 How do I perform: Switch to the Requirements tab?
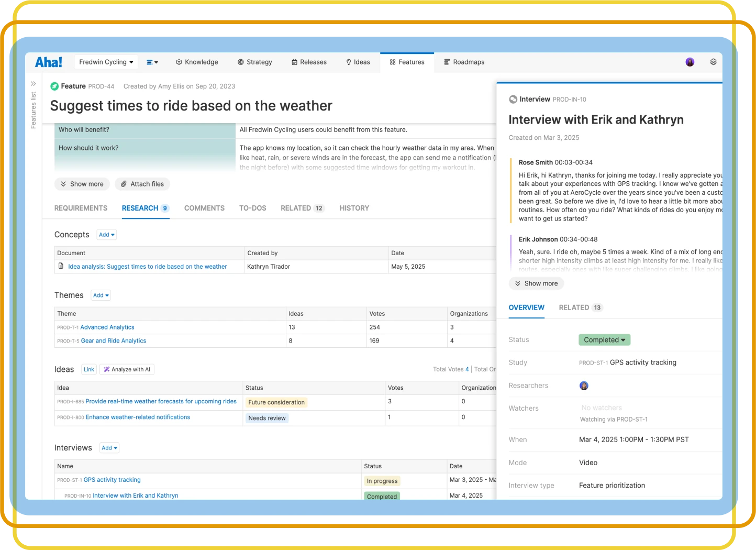coord(81,208)
